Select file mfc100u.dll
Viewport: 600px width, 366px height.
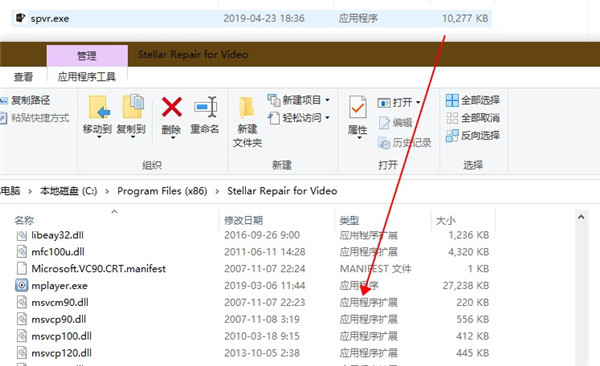58,252
